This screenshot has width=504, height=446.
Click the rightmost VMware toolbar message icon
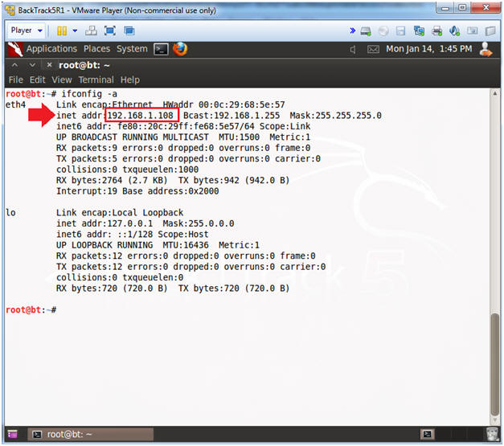490,31
